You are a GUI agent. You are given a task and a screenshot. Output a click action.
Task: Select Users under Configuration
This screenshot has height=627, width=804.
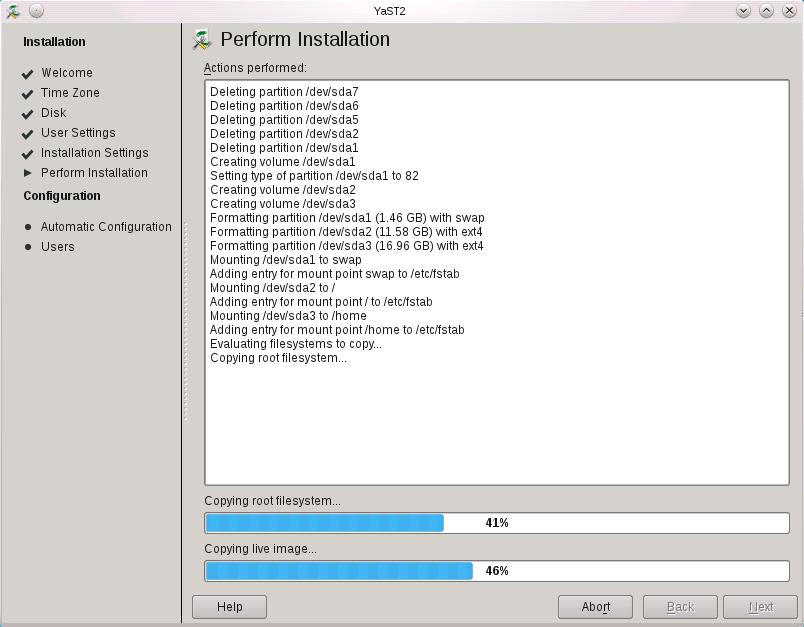(59, 247)
